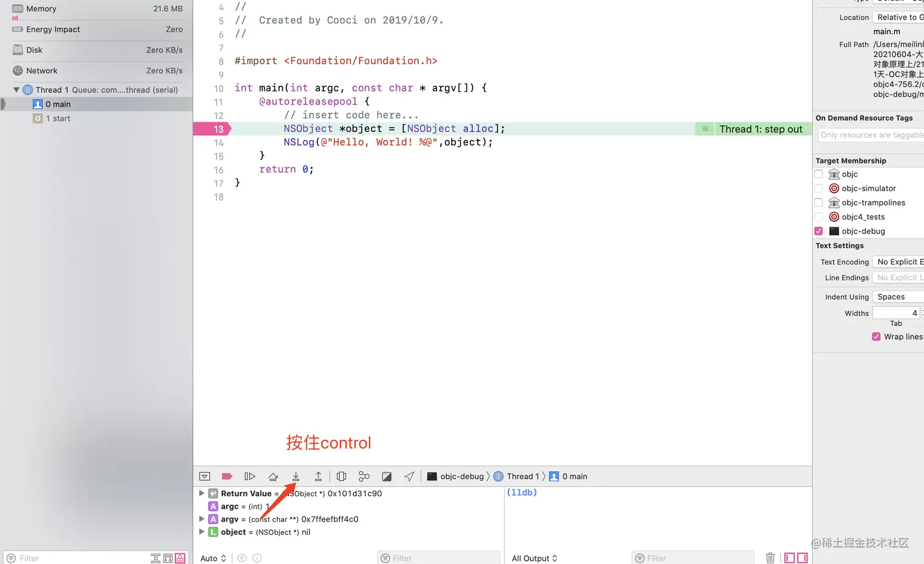Open the Line Endings dropdown
This screenshot has width=924, height=564.
pyautogui.click(x=898, y=277)
